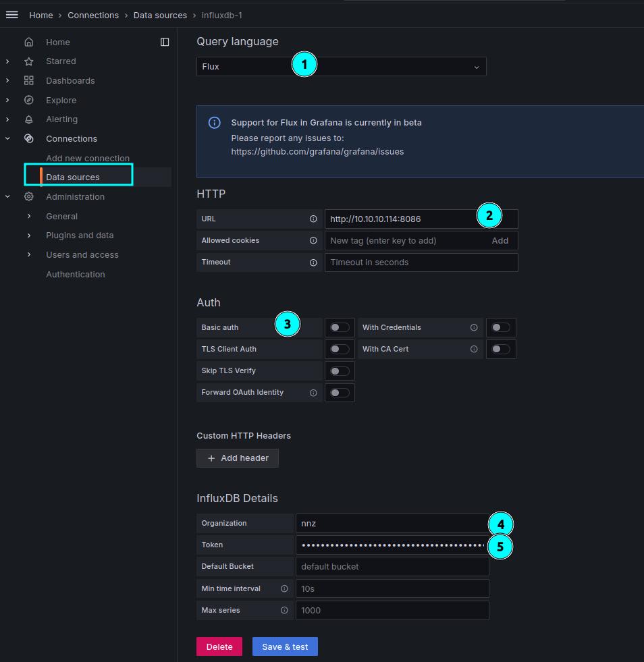Viewport: 644px width, 662px height.
Task: Click the info icon beside the URL field
Action: coord(315,219)
